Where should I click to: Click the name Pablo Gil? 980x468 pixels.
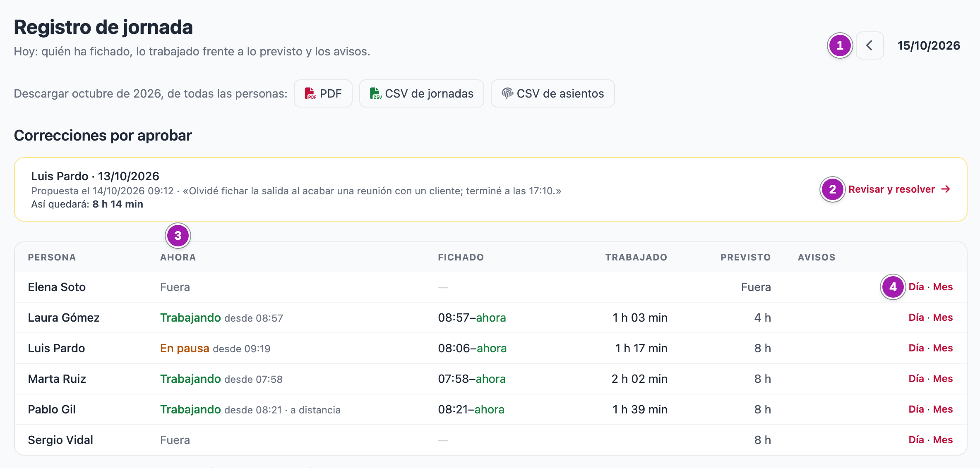point(52,409)
